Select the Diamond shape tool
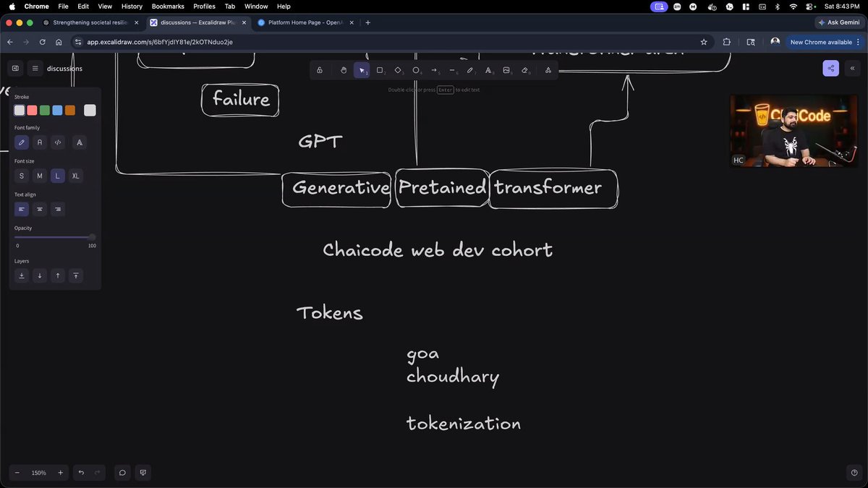The image size is (868, 488). pos(398,70)
